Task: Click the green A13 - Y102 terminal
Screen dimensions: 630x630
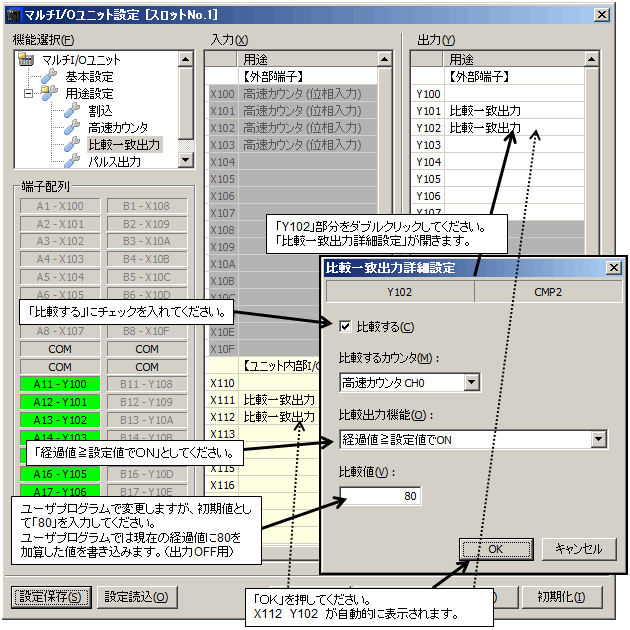Action: click(x=61, y=419)
